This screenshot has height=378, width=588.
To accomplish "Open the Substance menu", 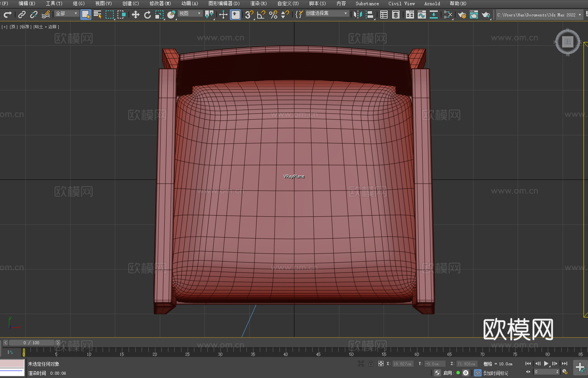I will 367,3.
